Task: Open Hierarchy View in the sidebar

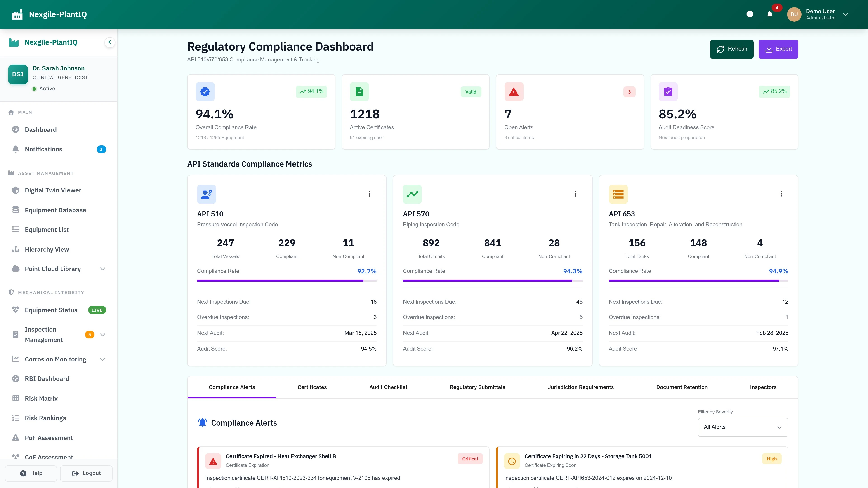Action: 47,249
